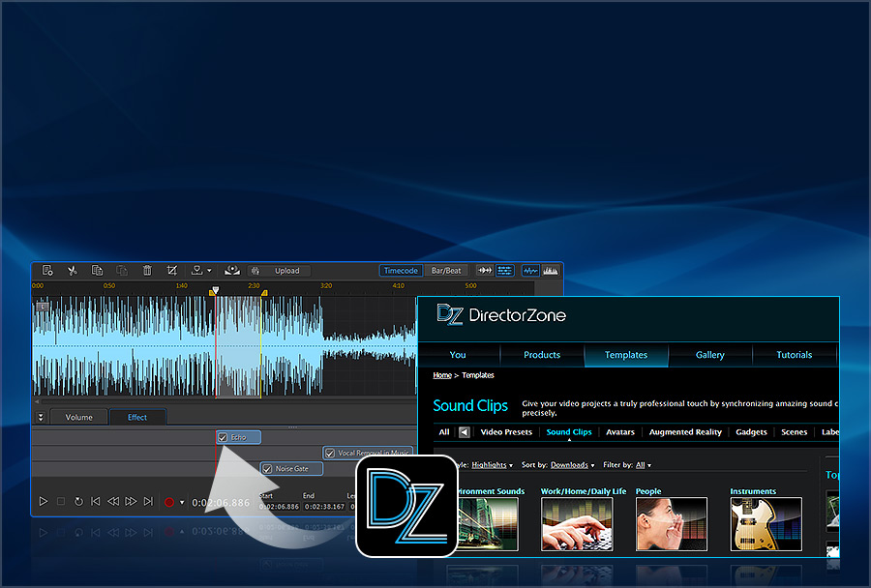The width and height of the screenshot is (871, 588).
Task: Open the Highlights style dropdown
Action: point(492,465)
